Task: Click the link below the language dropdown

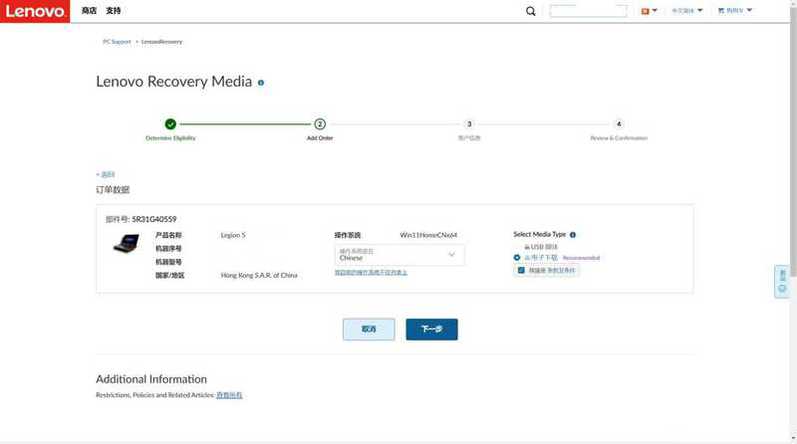Action: [371, 273]
